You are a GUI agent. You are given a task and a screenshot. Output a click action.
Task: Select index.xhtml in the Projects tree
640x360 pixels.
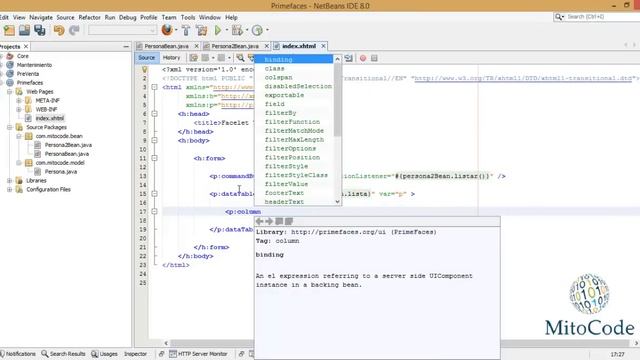coord(49,118)
